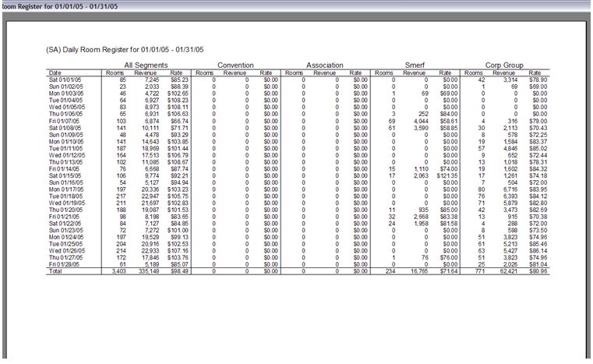Viewport: 593px width, 364px height.
Task: Click the Smerf column group header
Action: point(415,65)
